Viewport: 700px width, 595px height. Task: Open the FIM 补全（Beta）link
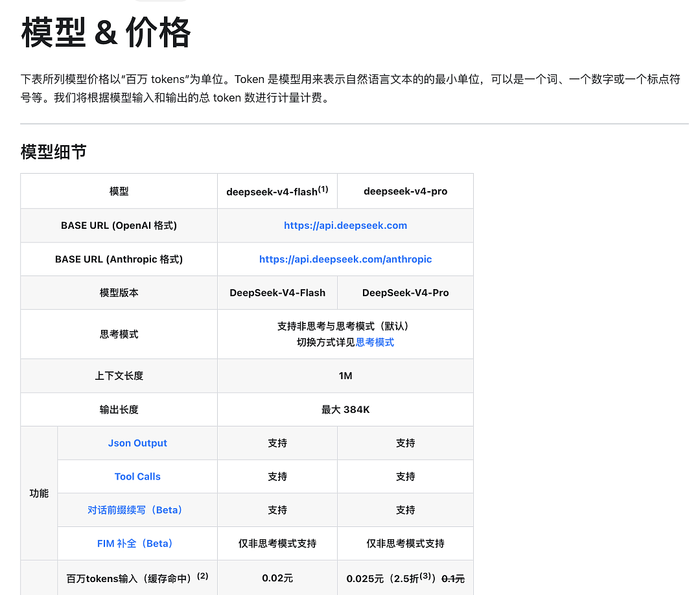137,544
